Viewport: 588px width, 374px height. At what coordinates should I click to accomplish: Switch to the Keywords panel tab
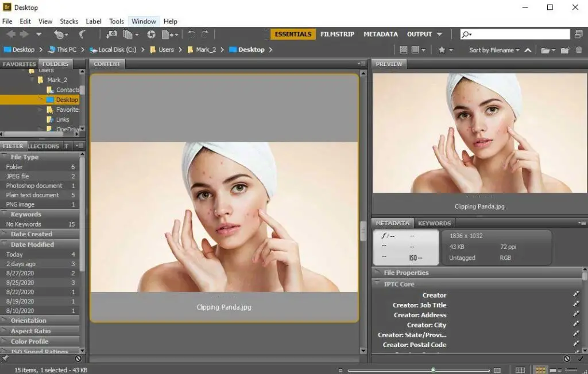[434, 223]
